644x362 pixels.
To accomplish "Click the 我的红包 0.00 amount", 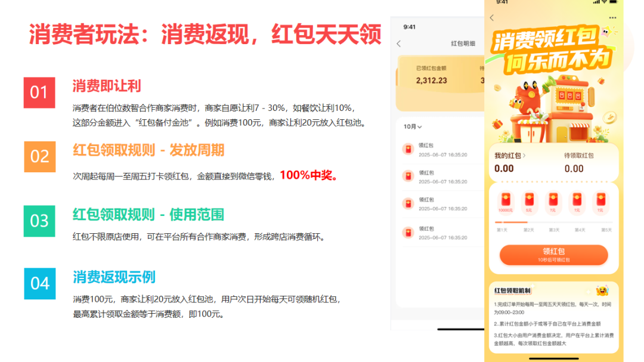I will [504, 168].
